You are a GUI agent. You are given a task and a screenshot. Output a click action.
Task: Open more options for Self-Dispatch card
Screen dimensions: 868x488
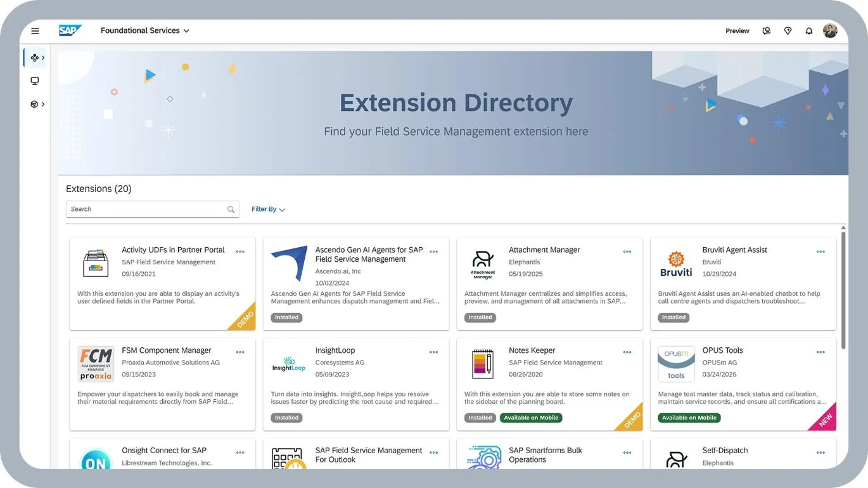pos(821,453)
